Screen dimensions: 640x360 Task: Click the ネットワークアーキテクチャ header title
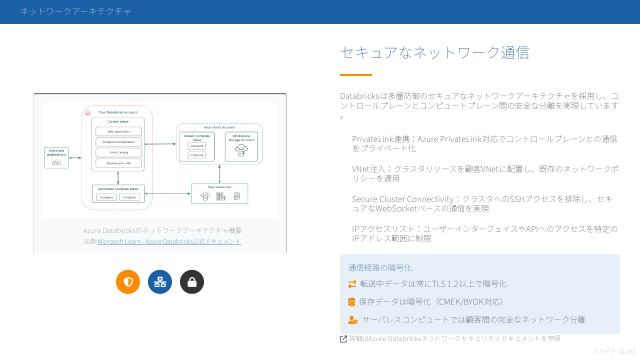coord(76,11)
